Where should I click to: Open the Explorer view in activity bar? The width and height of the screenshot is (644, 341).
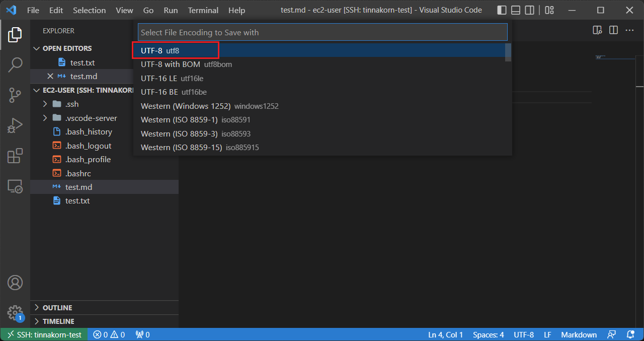(x=15, y=35)
